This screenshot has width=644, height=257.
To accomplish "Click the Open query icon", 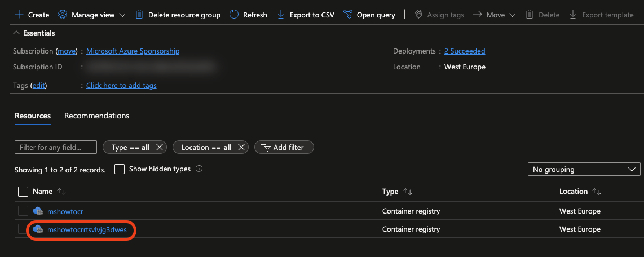I will click(348, 15).
